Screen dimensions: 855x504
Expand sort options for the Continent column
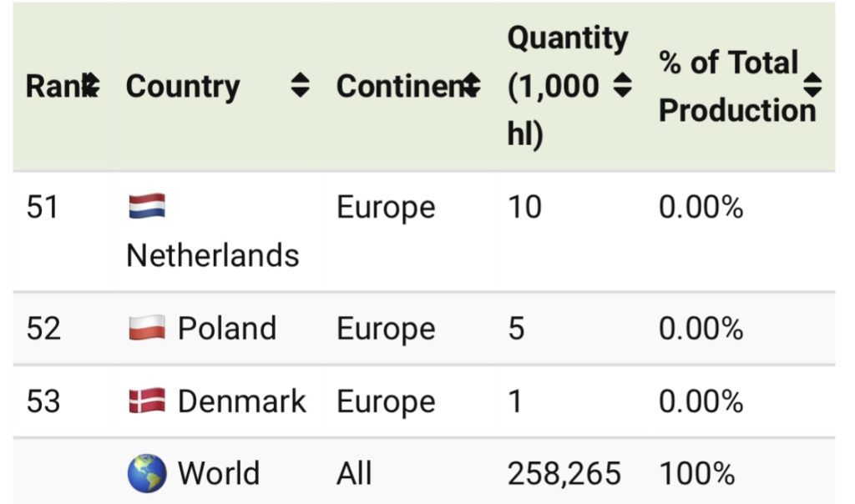(x=473, y=86)
